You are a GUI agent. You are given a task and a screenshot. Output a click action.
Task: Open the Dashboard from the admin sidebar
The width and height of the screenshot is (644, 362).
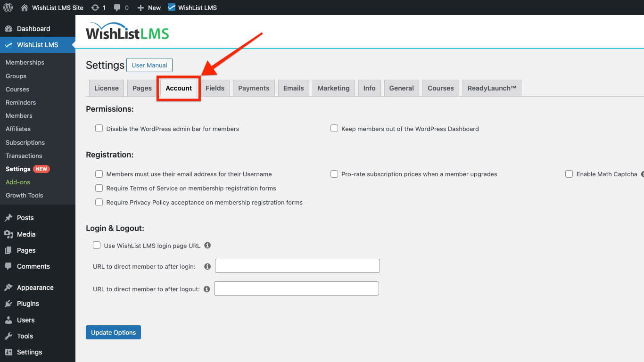point(28,28)
